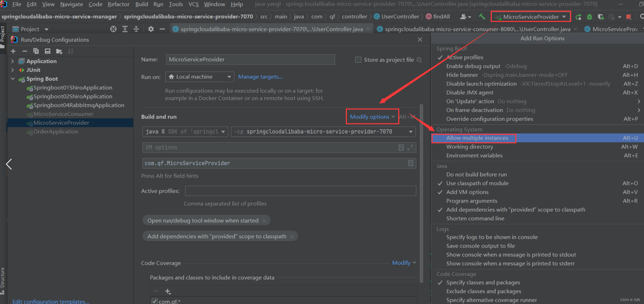Add package to coverage plus icon
644x304 pixels.
[x=168, y=291]
